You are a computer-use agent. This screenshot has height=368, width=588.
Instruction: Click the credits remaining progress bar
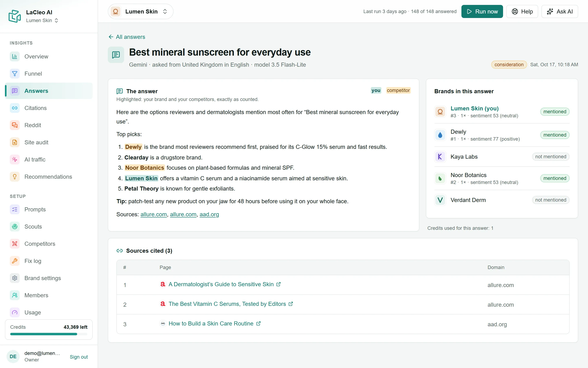click(x=49, y=334)
